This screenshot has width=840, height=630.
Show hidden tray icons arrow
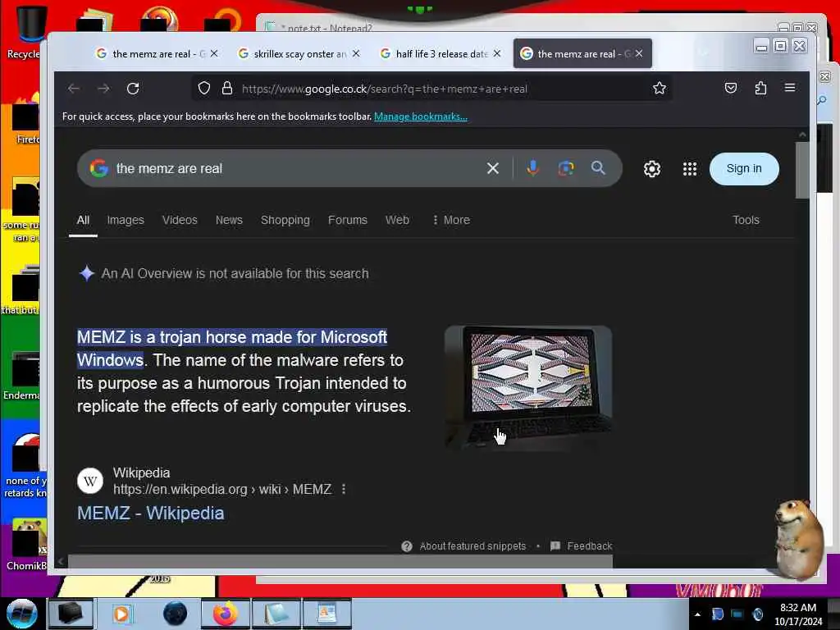coord(697,614)
